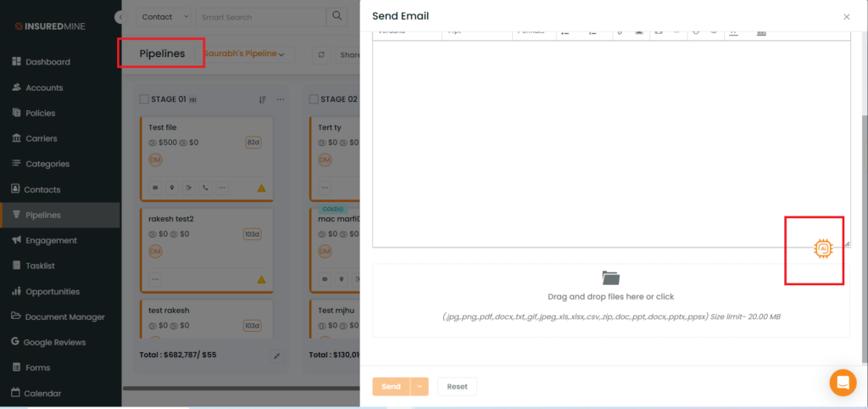Open the orange chat support bubble

(x=843, y=383)
